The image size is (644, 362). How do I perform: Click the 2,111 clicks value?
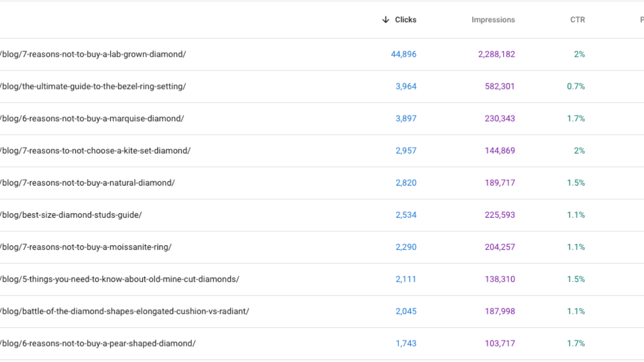click(x=406, y=280)
